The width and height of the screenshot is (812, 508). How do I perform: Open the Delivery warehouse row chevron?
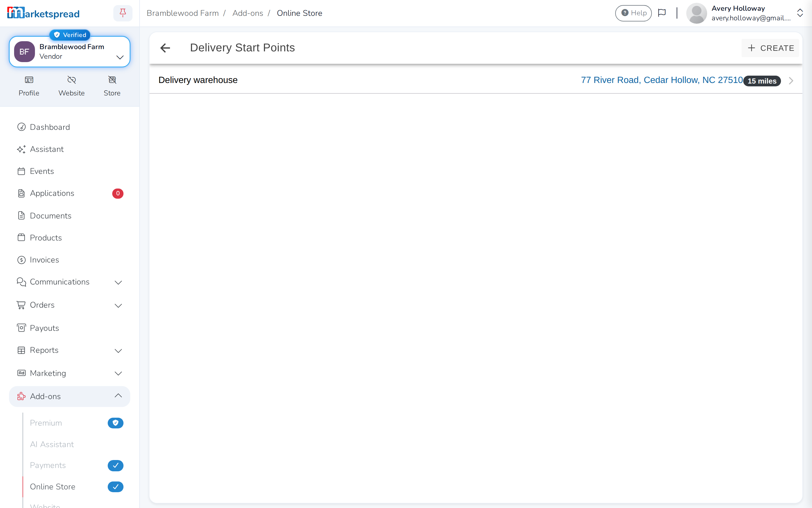coord(791,81)
